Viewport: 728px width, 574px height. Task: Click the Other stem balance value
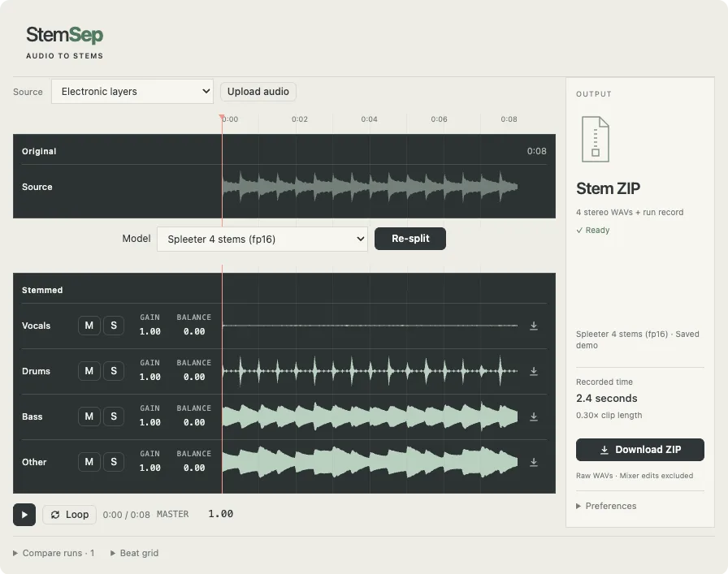coord(194,468)
